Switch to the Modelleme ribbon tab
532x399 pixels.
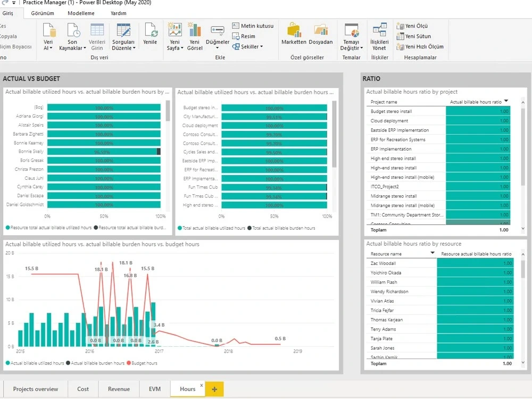[80, 13]
